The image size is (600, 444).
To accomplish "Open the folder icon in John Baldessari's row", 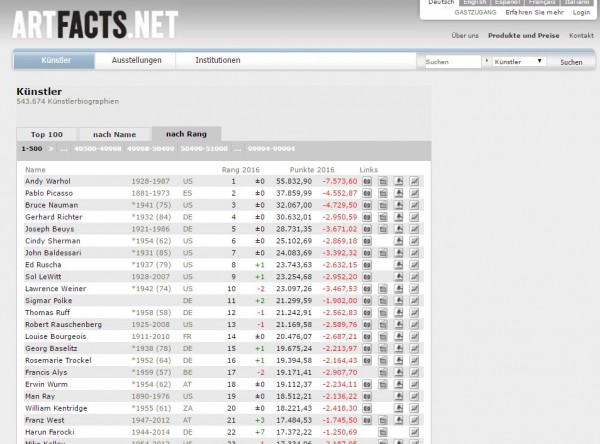I will 383,253.
